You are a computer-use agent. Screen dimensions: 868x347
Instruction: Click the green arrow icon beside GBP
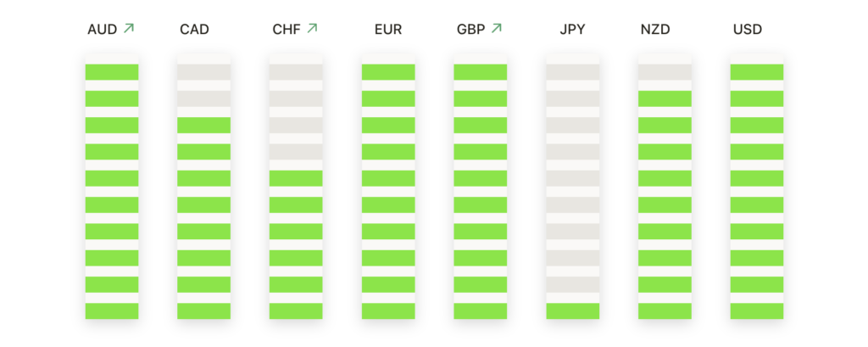tap(497, 28)
